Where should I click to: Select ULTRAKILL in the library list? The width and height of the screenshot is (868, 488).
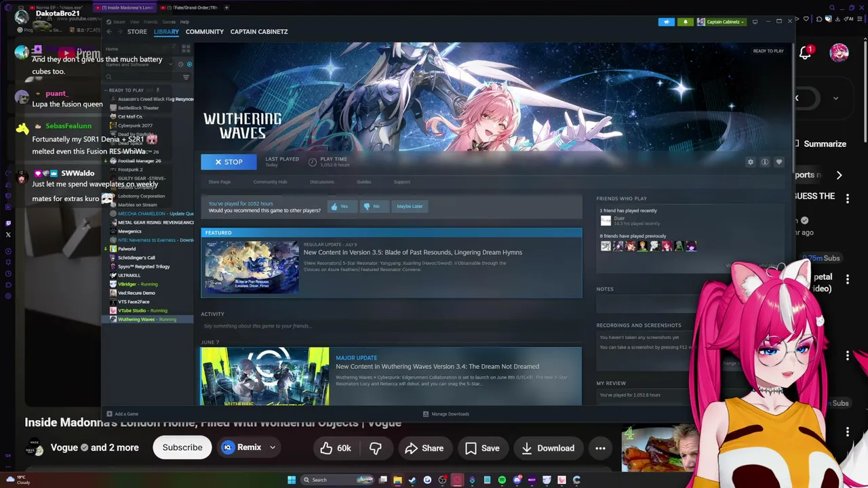130,275
